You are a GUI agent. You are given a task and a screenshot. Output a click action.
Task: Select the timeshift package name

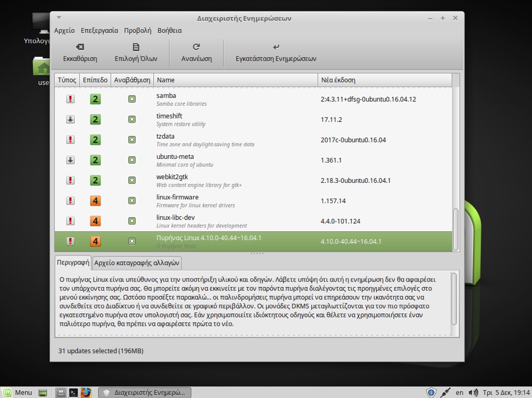(169, 116)
